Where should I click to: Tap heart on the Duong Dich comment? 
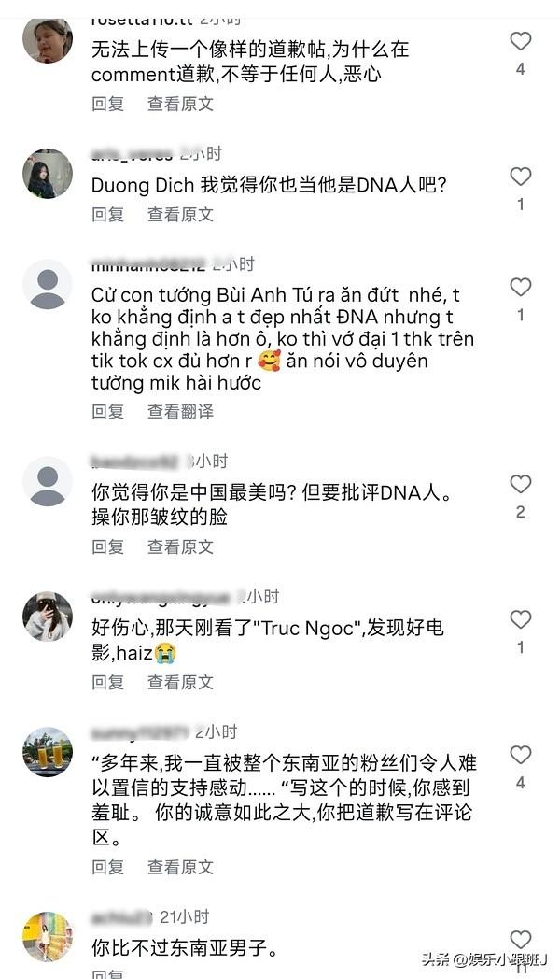coord(520,177)
